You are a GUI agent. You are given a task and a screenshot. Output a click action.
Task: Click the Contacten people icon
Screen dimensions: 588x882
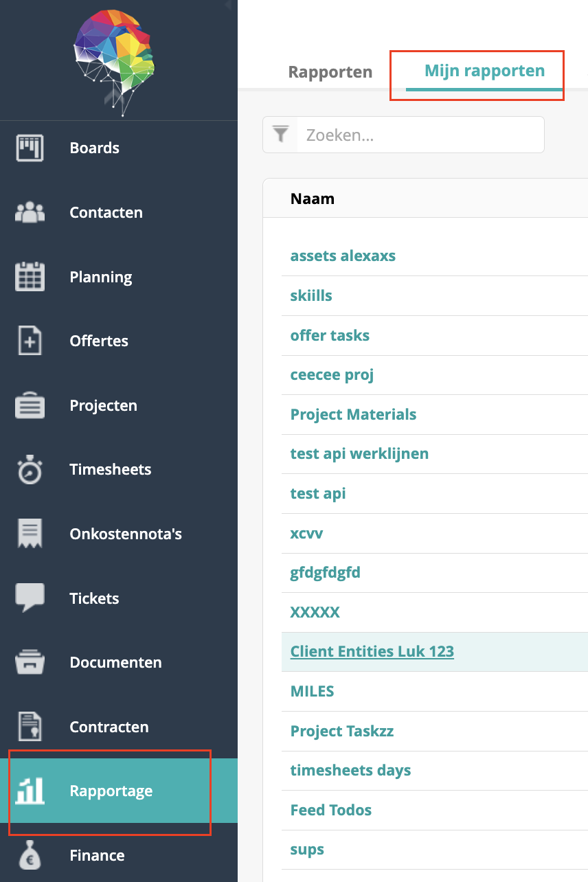(x=30, y=212)
